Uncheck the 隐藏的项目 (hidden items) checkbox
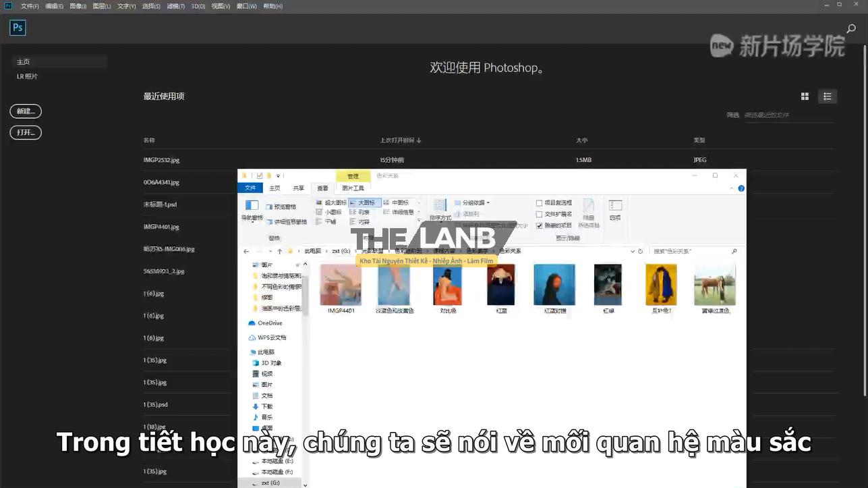 click(x=538, y=225)
